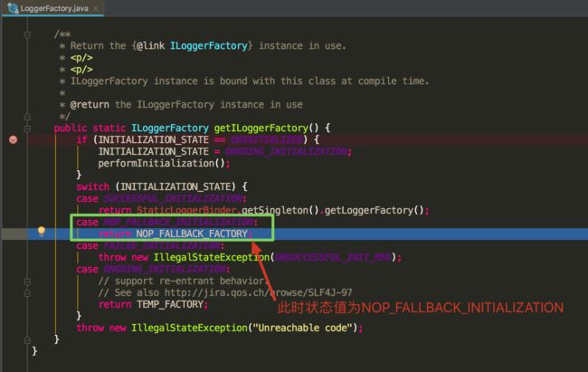Click the 'SUCCESSFUL_INITIALIZATION' case constant
This screenshot has width=588, height=372.
[x=173, y=198]
